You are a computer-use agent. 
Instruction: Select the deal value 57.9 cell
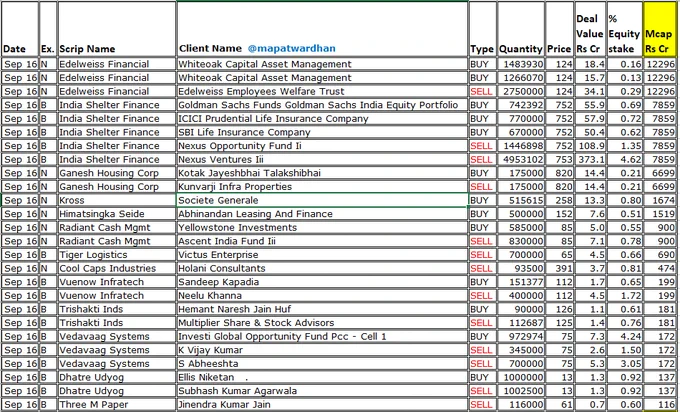point(590,119)
